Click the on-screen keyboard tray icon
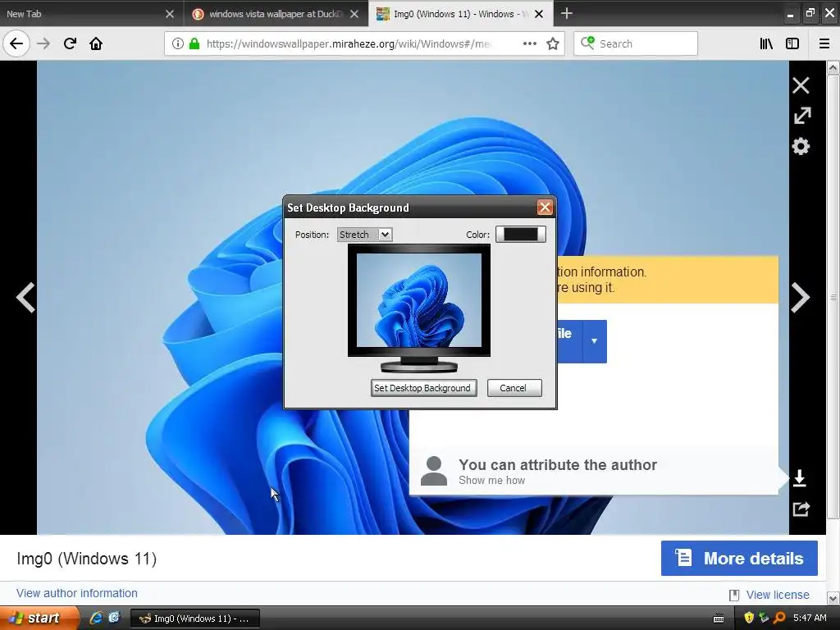840x630 pixels. pos(719,619)
